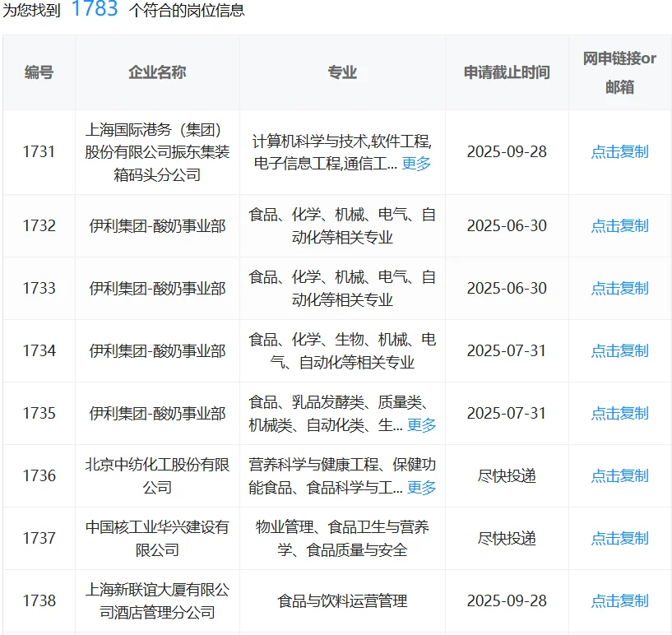The width and height of the screenshot is (672, 635).
Task: Click majors 食品、化学、生物、机械 cell
Action: (342, 351)
